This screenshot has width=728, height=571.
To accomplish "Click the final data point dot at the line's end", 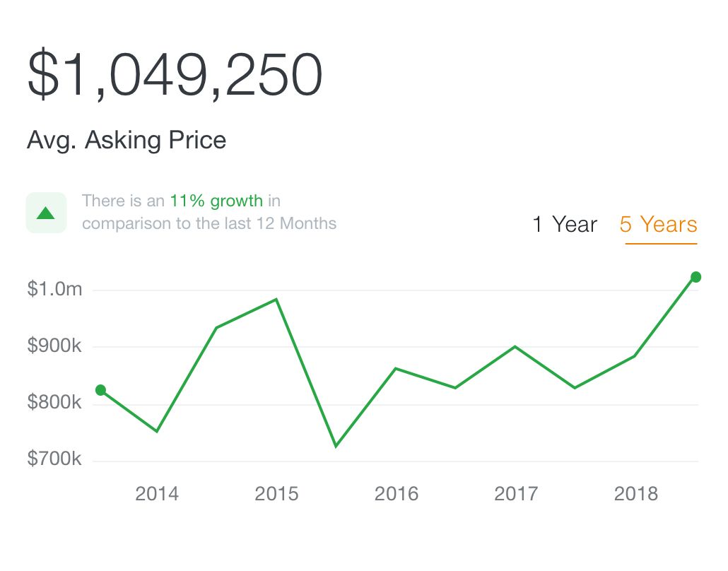I will [695, 277].
